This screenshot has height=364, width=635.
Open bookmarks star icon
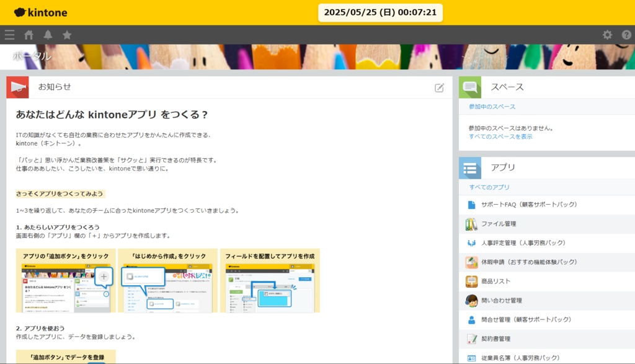point(67,35)
